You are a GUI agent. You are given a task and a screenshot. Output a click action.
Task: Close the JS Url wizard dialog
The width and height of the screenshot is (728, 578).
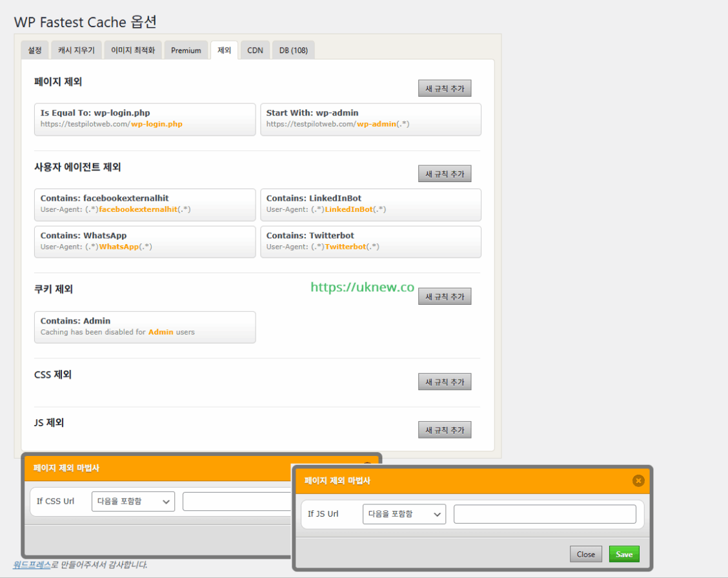click(585, 554)
